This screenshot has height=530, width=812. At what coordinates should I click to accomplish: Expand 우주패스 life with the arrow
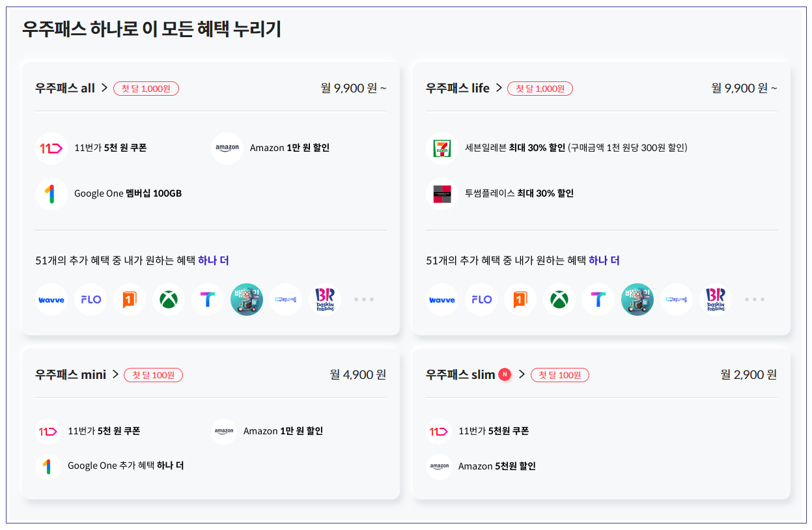click(499, 88)
